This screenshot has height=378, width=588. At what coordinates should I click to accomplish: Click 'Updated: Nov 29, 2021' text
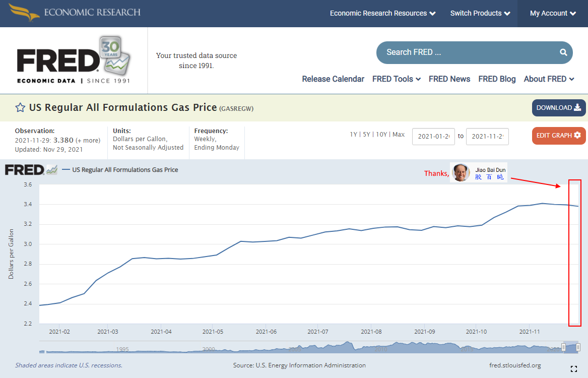coord(49,150)
